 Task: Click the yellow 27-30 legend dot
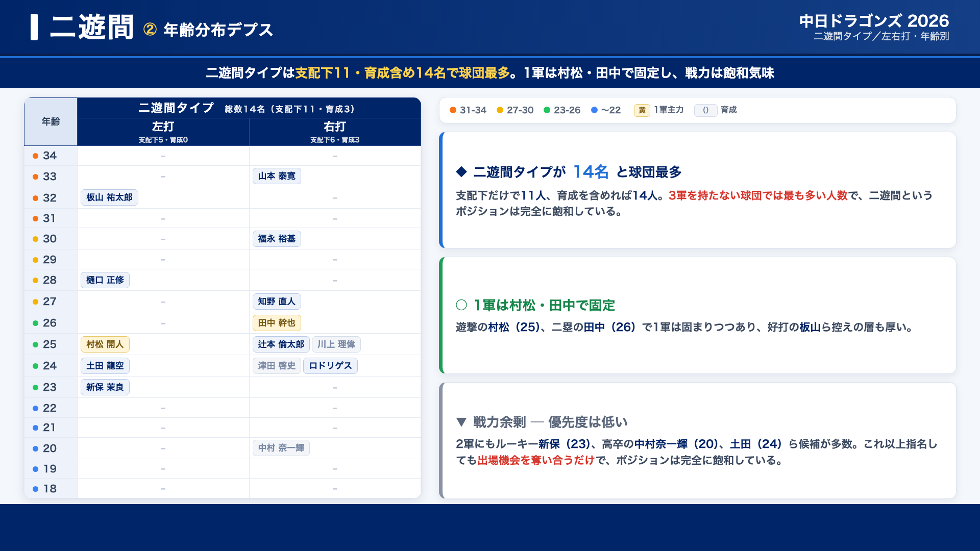[x=500, y=110]
